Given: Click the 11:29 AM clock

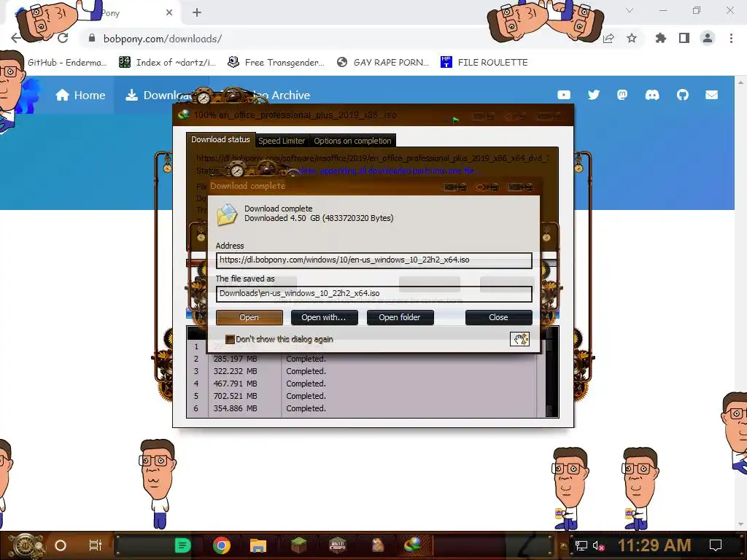Looking at the screenshot, I should (654, 545).
